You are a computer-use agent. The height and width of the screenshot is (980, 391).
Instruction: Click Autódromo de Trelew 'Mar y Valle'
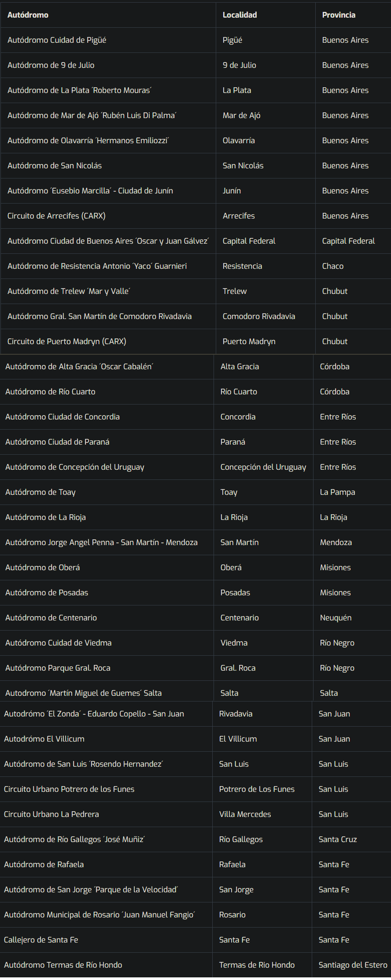click(x=69, y=291)
